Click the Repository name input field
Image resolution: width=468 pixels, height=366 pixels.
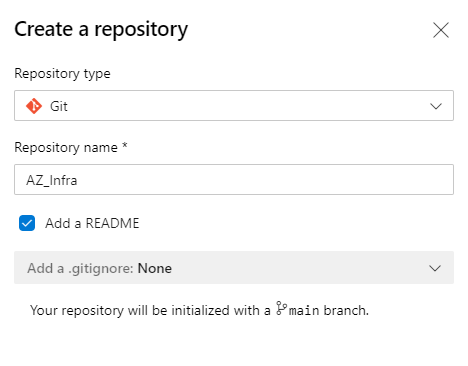pos(234,179)
